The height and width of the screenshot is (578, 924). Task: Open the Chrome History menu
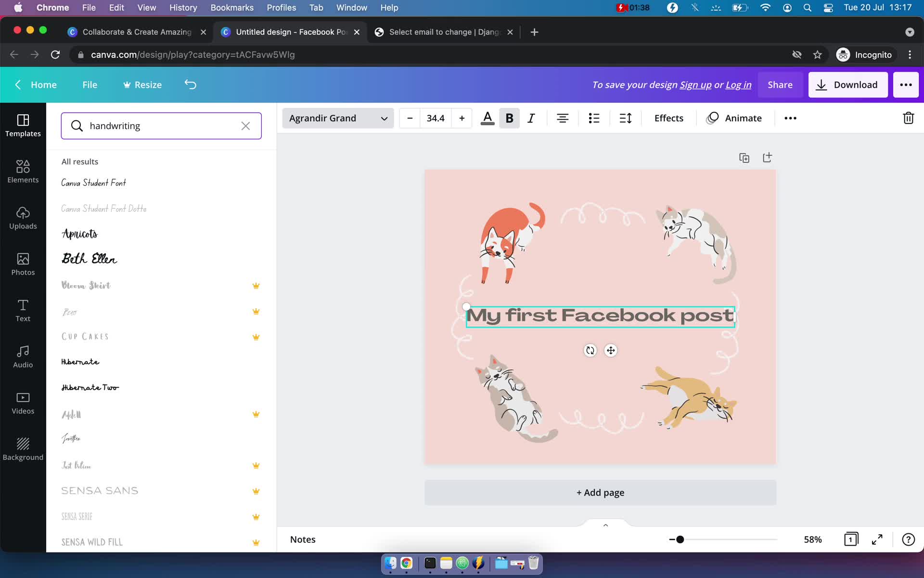point(183,8)
